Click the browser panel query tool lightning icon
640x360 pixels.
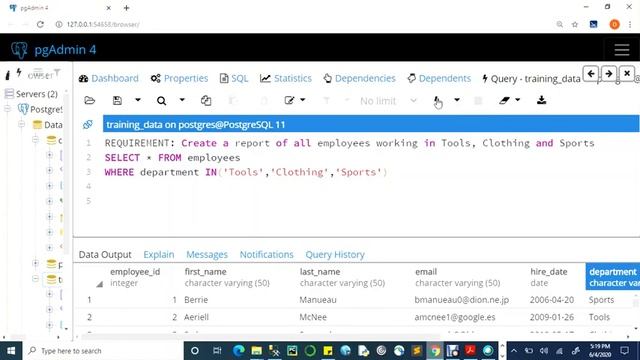19,73
